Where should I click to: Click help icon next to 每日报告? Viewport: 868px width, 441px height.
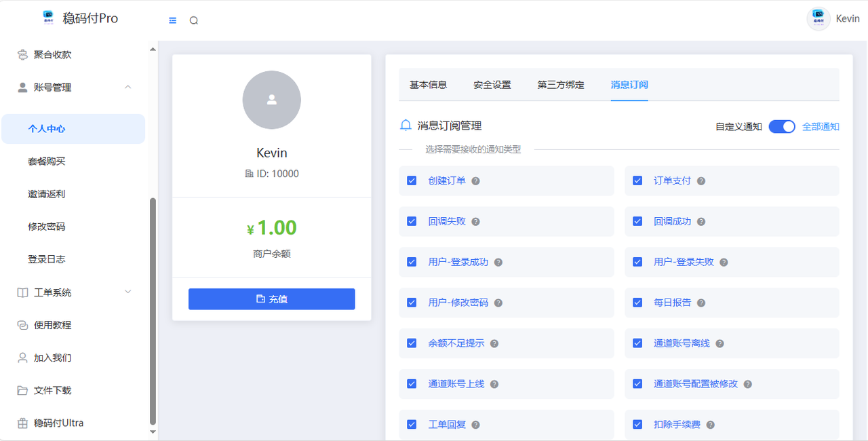(701, 303)
